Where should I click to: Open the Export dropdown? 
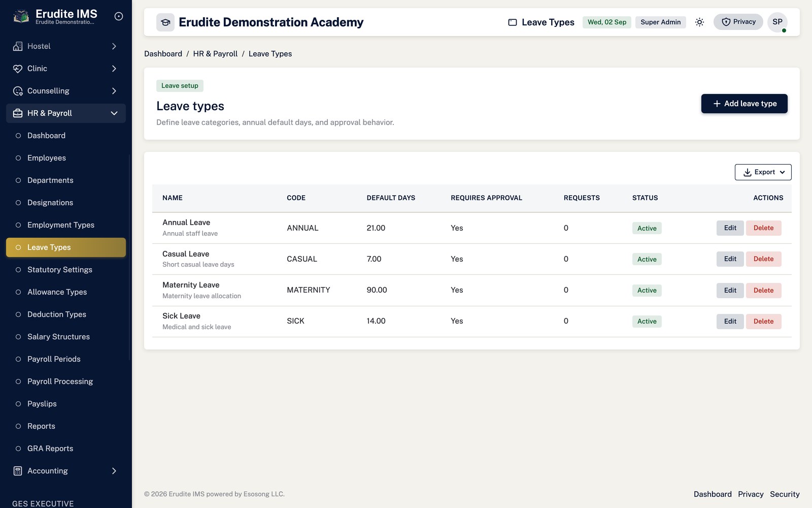coord(763,172)
